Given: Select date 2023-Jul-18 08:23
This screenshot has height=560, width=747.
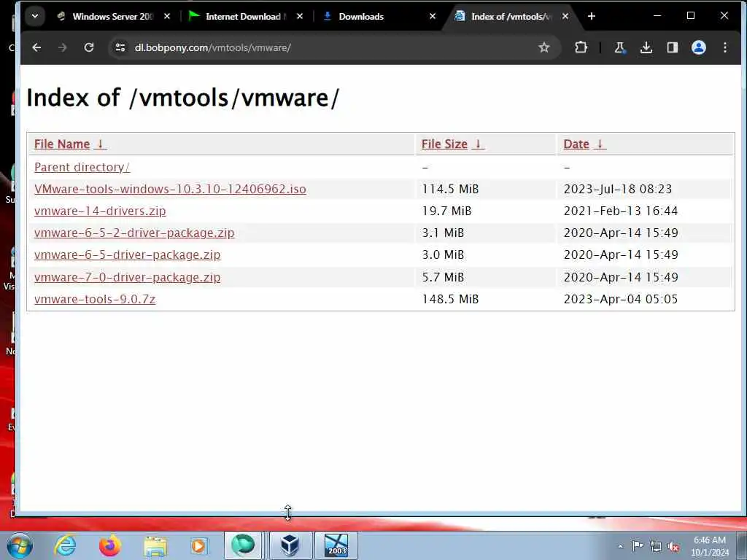Looking at the screenshot, I should pos(617,189).
